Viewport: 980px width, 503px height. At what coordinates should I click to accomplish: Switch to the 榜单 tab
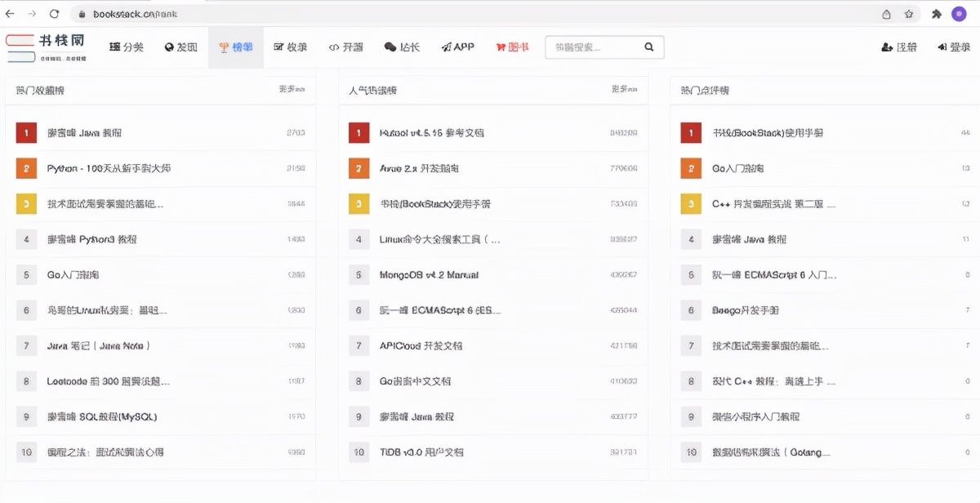236,47
